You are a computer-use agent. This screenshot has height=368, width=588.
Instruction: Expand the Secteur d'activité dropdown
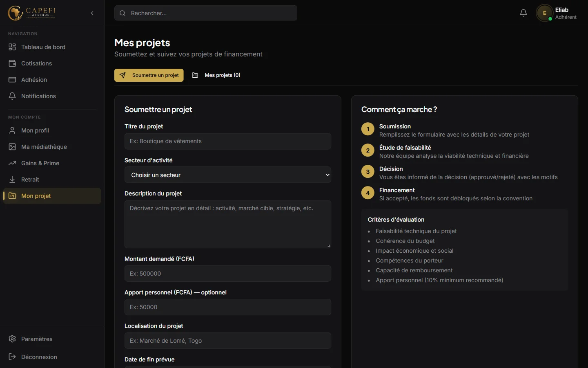click(x=228, y=175)
